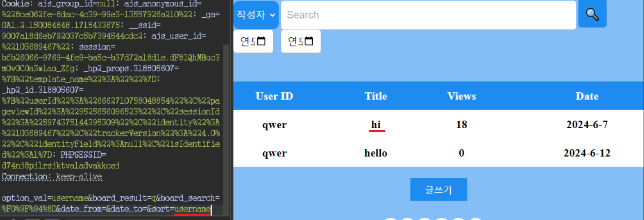The height and width of the screenshot is (220, 644).
Task: Place cursor at sort=username parameter value
Action: point(193,209)
